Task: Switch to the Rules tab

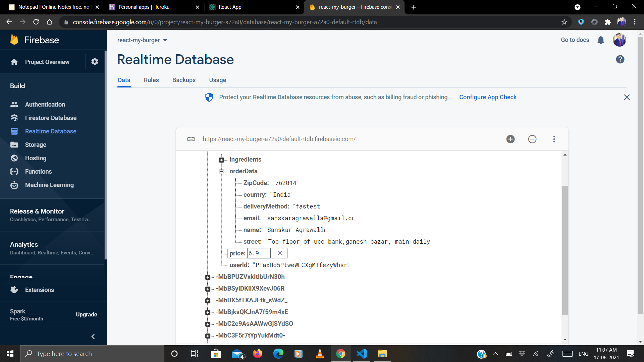Action: 151,80
